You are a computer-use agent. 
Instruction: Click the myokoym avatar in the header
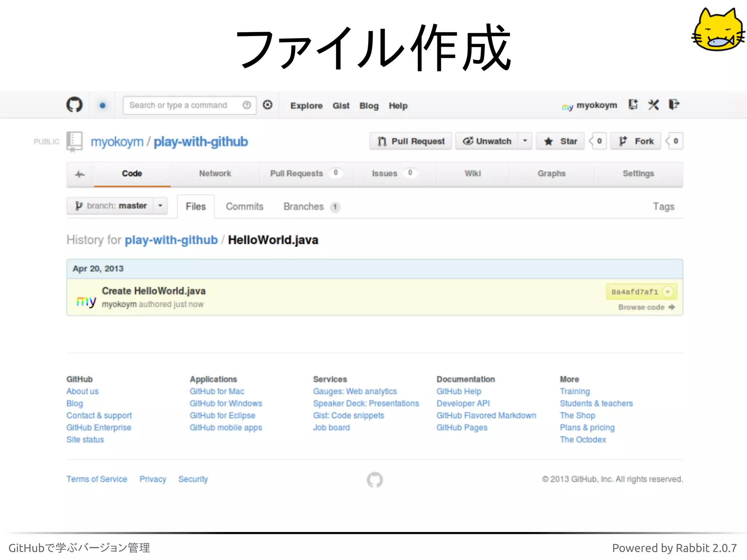pos(568,106)
